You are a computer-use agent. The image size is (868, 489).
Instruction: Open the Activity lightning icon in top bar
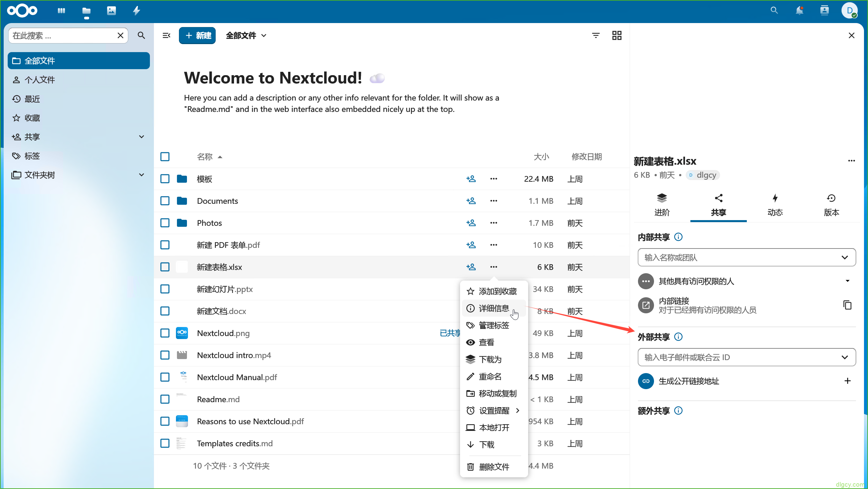pos(137,11)
